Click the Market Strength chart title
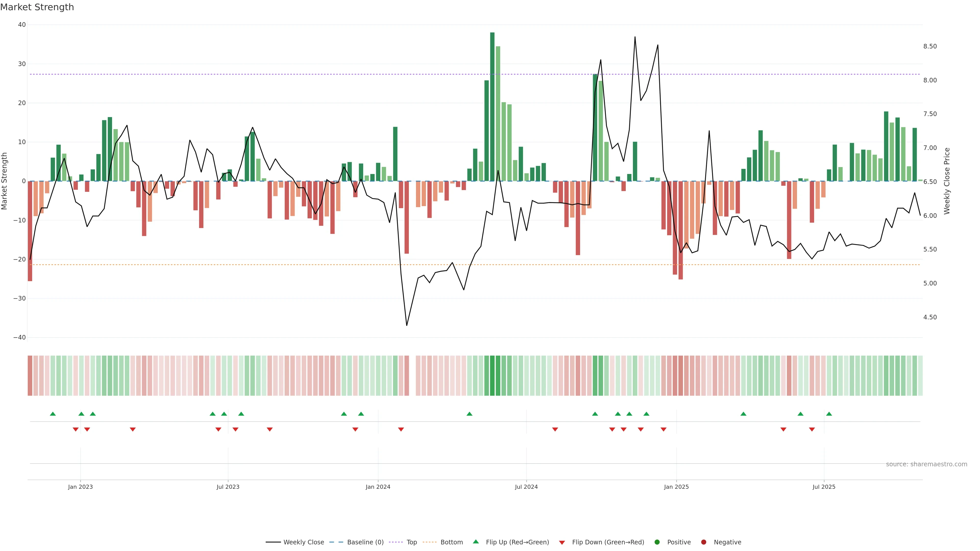Viewport: 980px width, 551px height. pos(37,7)
